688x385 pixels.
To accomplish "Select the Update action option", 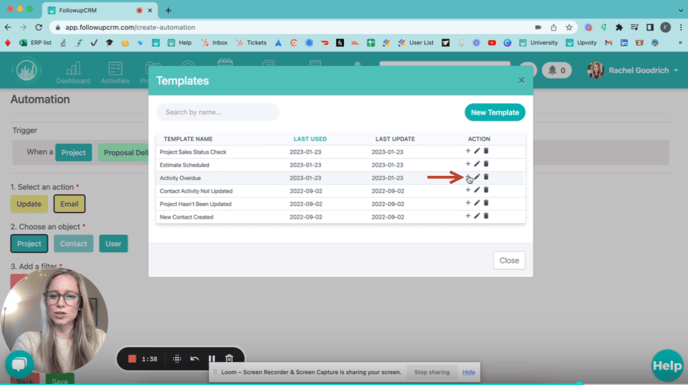I will tap(29, 204).
